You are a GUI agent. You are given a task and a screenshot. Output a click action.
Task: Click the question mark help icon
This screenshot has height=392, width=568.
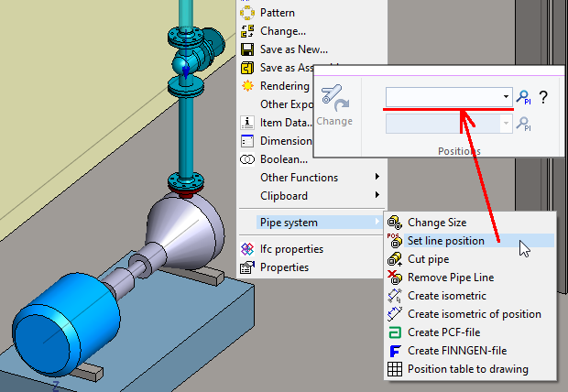coord(543,97)
